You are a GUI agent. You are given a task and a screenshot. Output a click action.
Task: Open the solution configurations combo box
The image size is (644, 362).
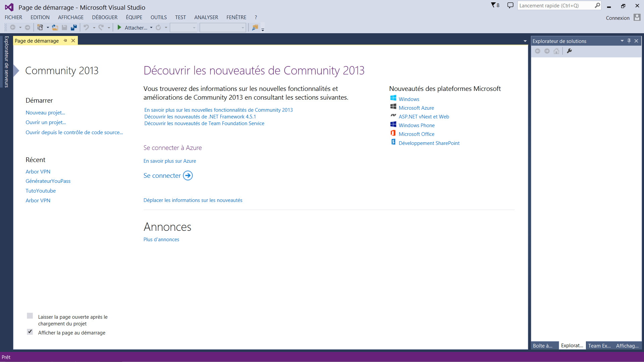click(184, 28)
